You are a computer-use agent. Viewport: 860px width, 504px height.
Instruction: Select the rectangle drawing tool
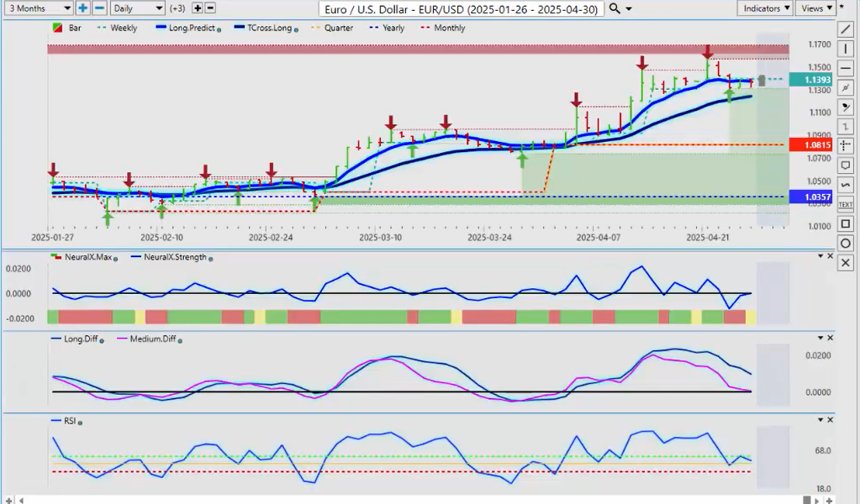pos(846,223)
